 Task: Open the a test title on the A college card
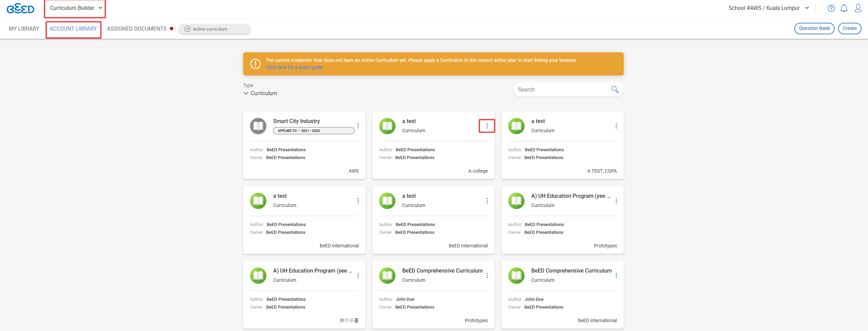click(409, 121)
